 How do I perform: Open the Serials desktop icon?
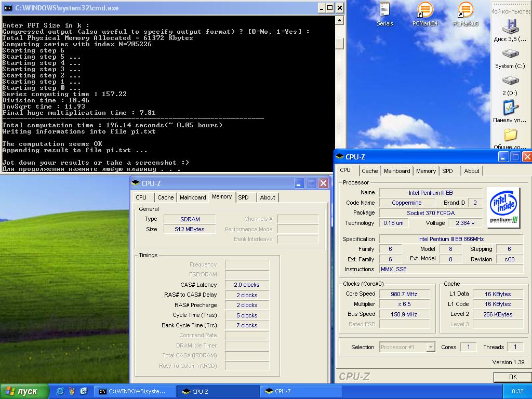[x=384, y=14]
